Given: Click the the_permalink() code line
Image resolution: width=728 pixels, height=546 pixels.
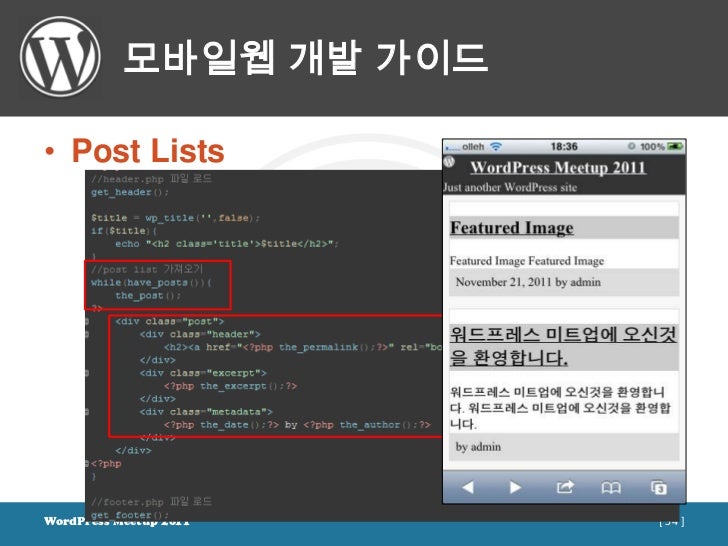Looking at the screenshot, I should (302, 347).
